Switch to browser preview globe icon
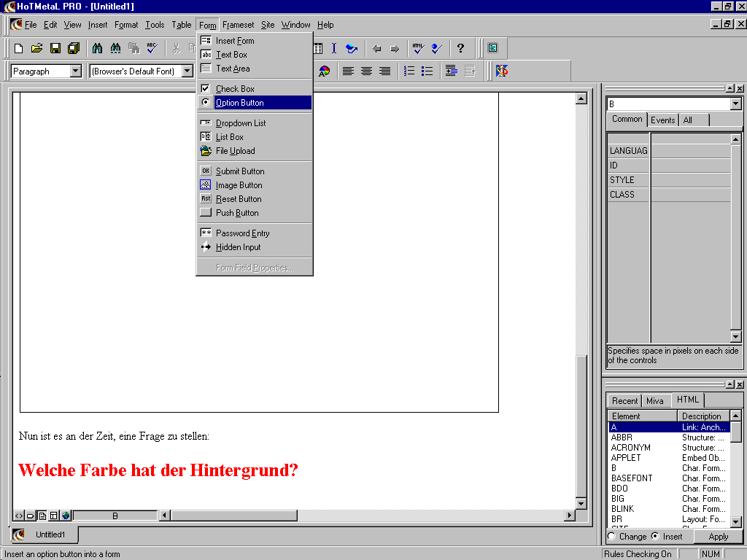Image resolution: width=747 pixels, height=560 pixels. click(66, 516)
